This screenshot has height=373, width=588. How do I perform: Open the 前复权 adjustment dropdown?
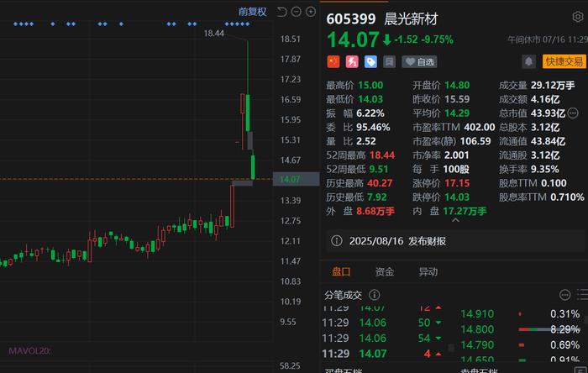(252, 12)
